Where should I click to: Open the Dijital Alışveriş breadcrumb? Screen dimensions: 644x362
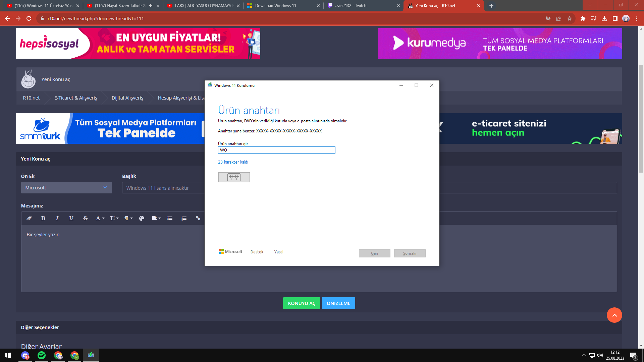127,98
